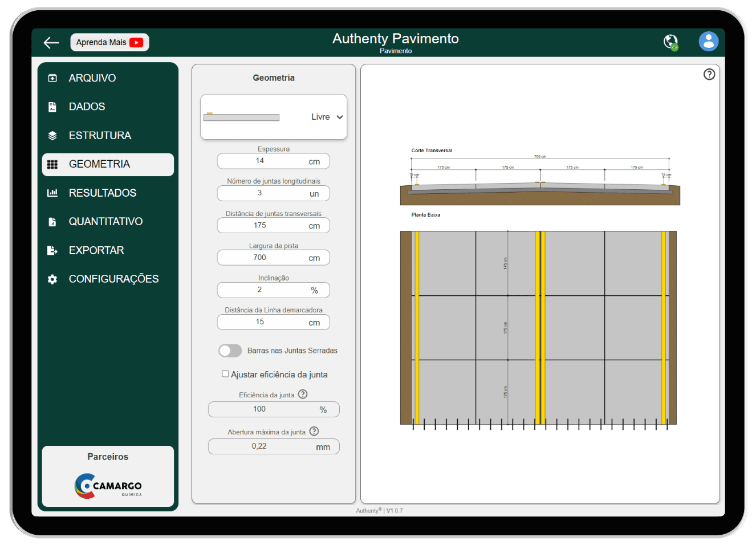Click the GEOMETRIA grid icon
756x545 pixels.
tap(52, 164)
